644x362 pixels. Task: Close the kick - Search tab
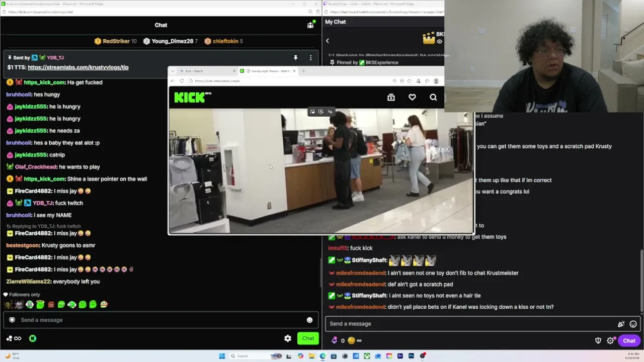pos(234,71)
